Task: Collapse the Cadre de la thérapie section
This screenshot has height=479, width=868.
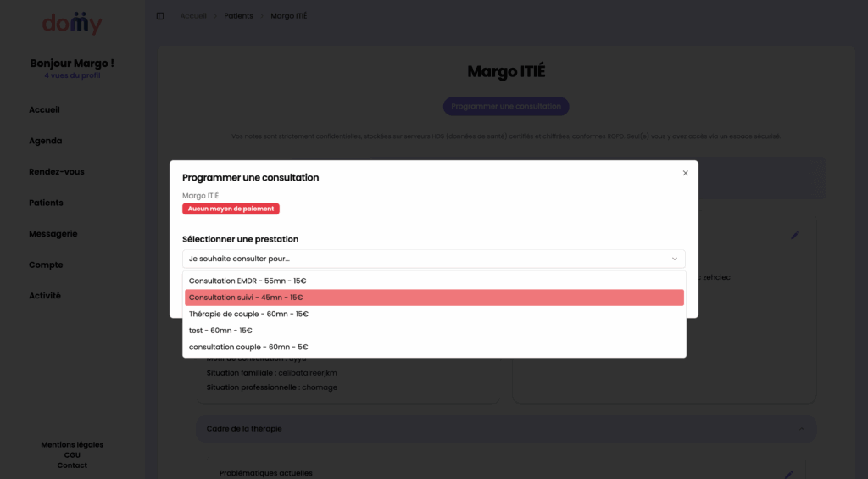Action: click(x=802, y=429)
